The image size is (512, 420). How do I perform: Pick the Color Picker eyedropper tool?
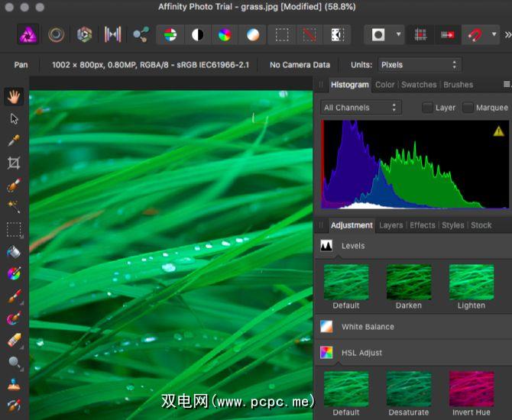[x=14, y=141]
